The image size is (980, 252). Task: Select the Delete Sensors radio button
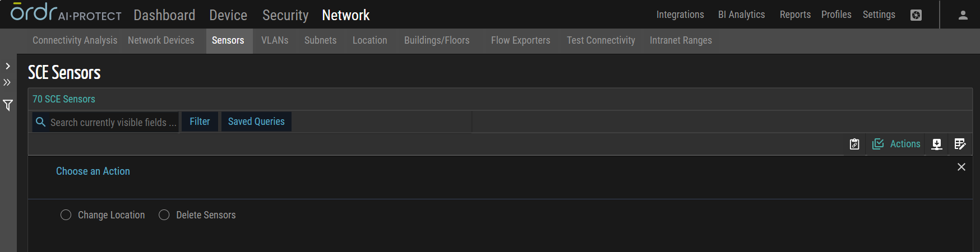(x=164, y=215)
